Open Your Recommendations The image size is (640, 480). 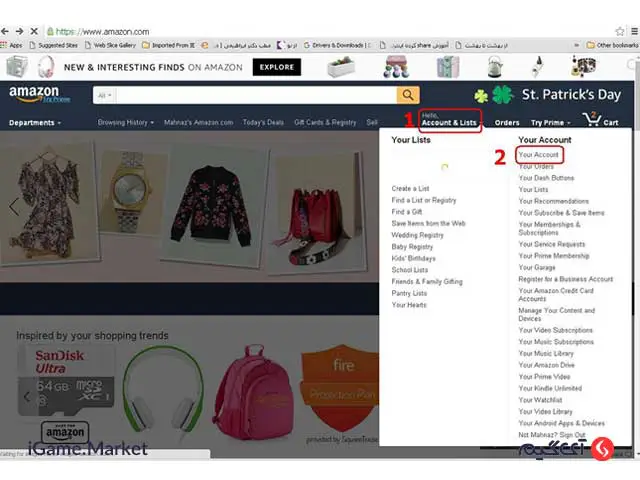pos(553,201)
